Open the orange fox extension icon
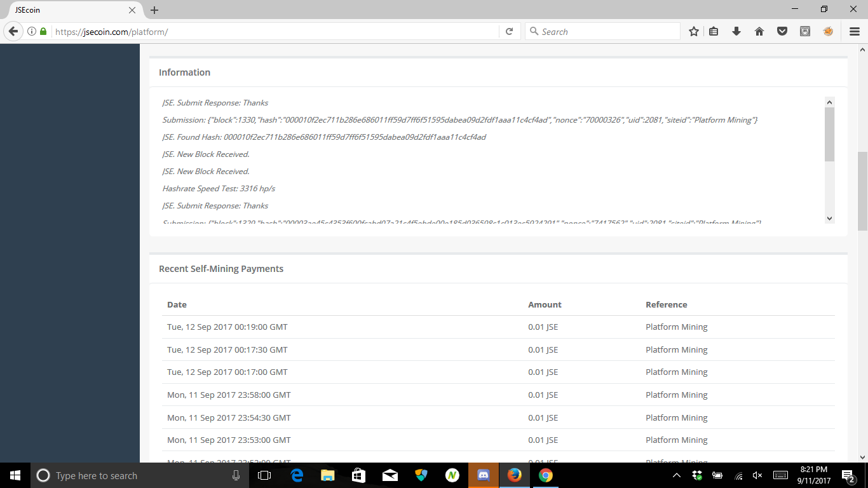 tap(828, 31)
